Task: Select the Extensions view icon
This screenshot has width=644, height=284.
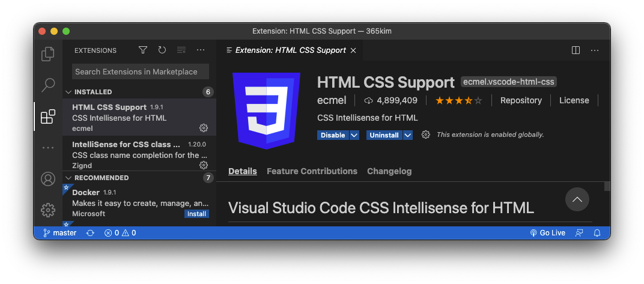Action: pyautogui.click(x=48, y=116)
